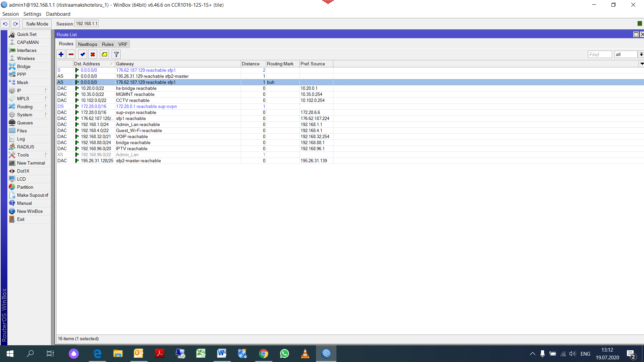Open New WinBox in sidebar

coord(29,211)
